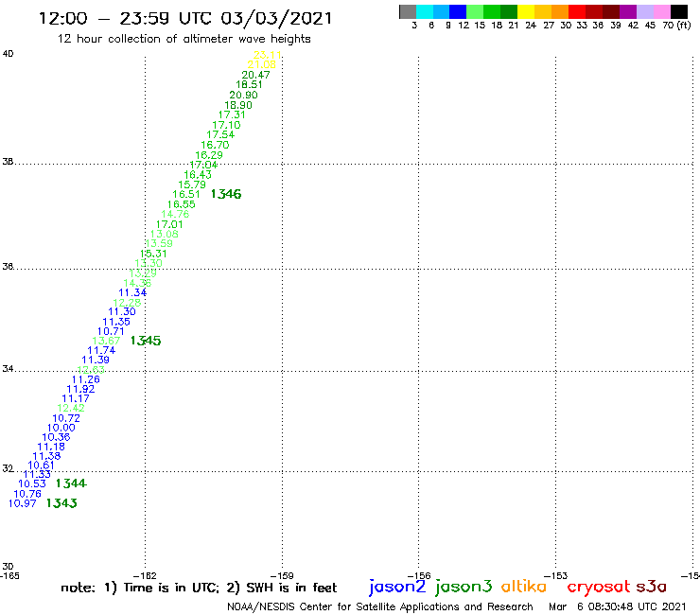Click the altika satellite legend label
Viewport: 700px width, 615px height.
point(524,587)
